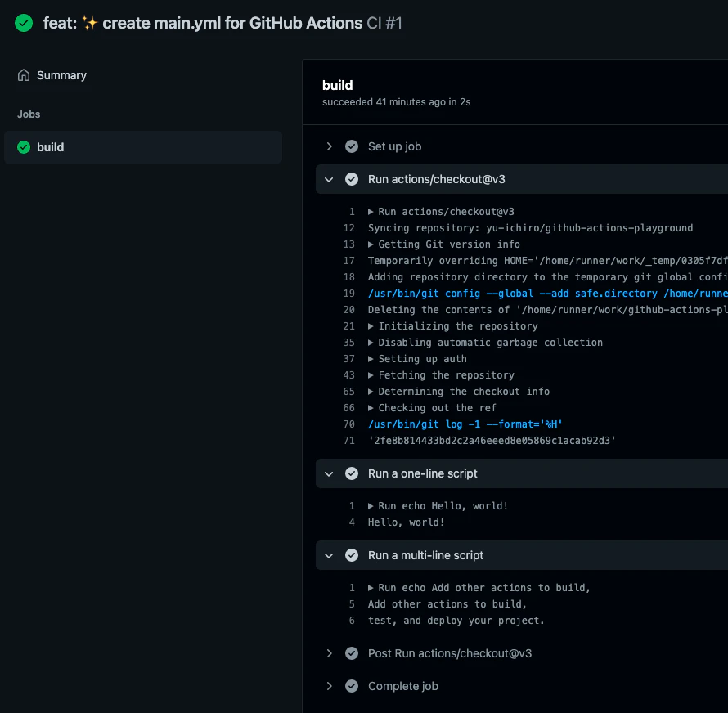This screenshot has width=728, height=713.
Task: Click the Run a one-line script title
Action: tap(423, 473)
